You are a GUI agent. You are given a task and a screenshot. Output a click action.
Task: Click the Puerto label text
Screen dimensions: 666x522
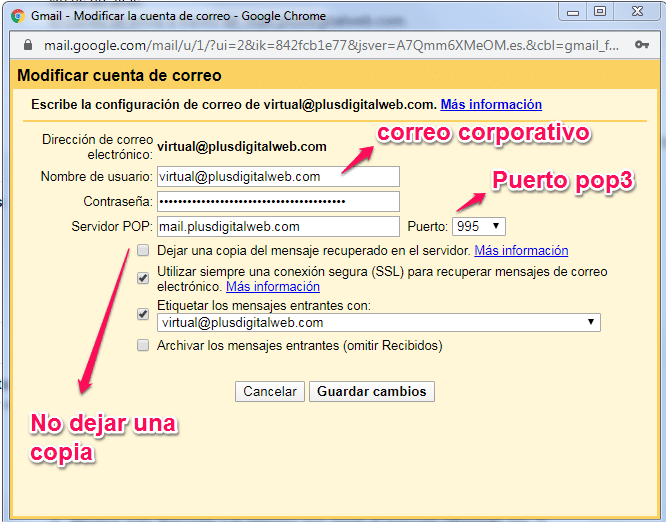[427, 226]
